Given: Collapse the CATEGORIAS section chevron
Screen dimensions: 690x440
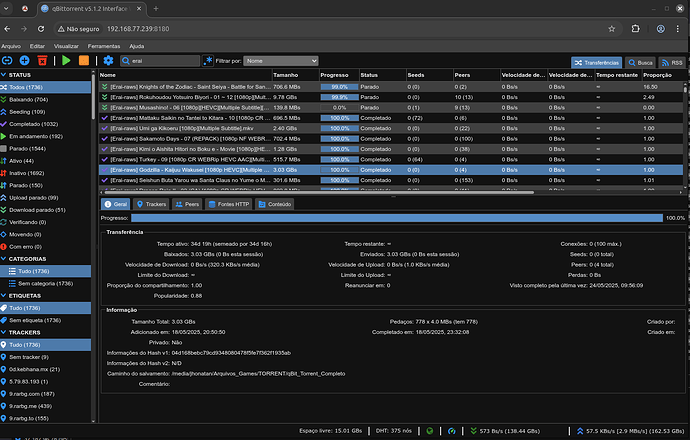Looking at the screenshot, I should point(4,259).
